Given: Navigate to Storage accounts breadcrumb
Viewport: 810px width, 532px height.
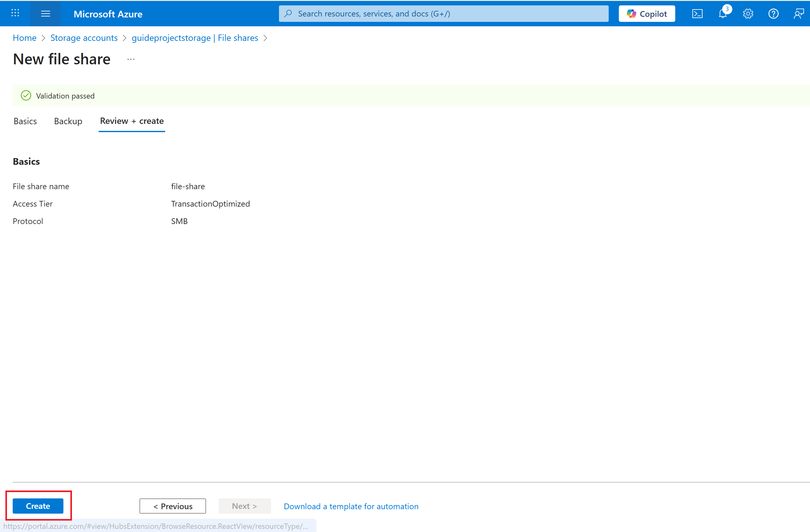Looking at the screenshot, I should tap(84, 38).
